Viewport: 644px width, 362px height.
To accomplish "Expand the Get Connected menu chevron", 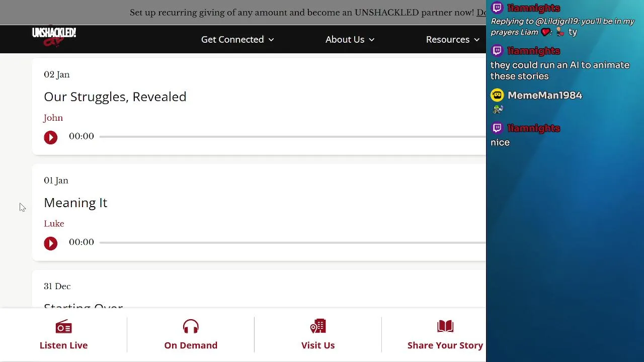I will click(x=271, y=40).
